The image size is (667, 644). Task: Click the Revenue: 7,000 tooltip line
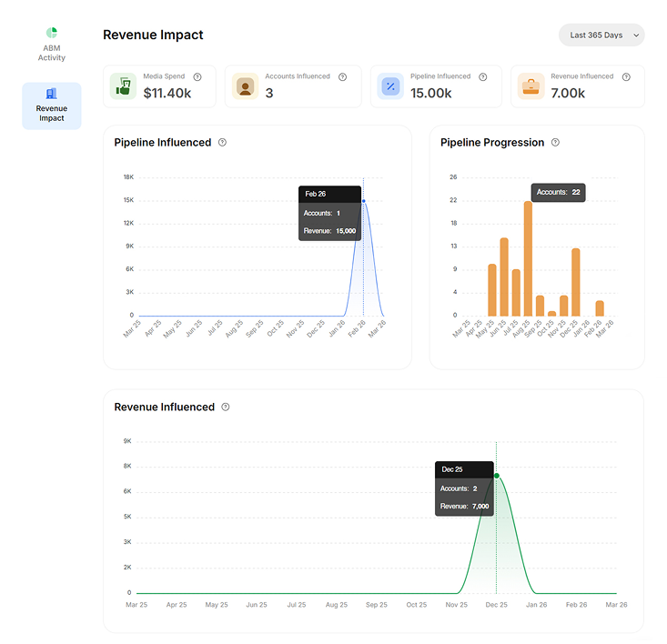[x=464, y=506]
